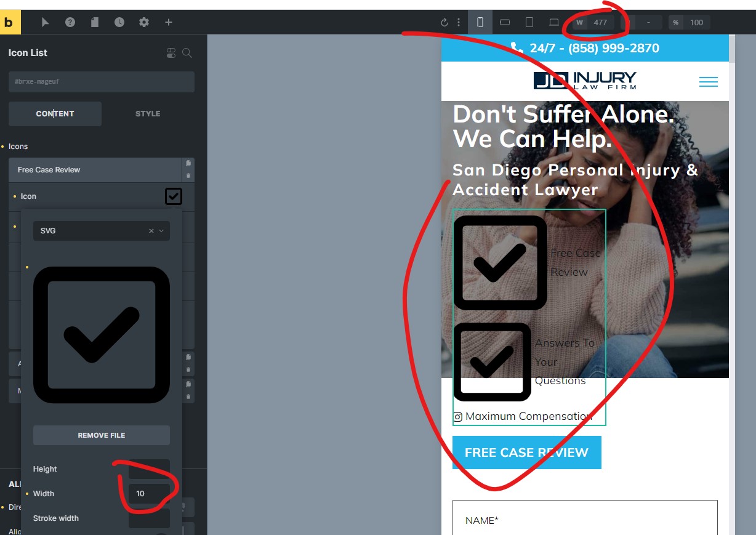Delete the second icon list item

(188, 369)
